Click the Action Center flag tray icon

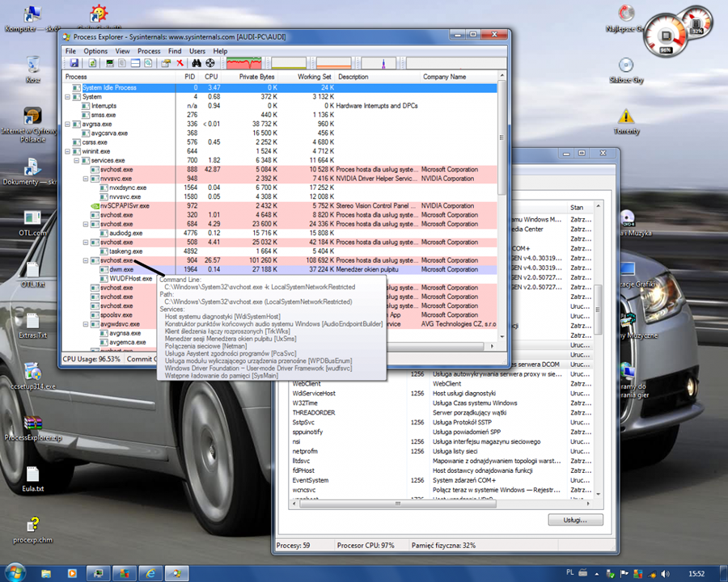[x=624, y=574]
